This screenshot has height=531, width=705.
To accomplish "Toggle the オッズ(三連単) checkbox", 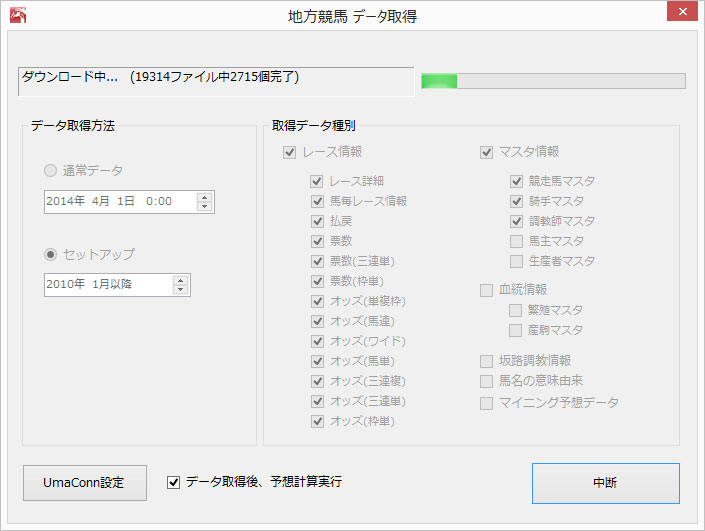I will click(x=317, y=401).
